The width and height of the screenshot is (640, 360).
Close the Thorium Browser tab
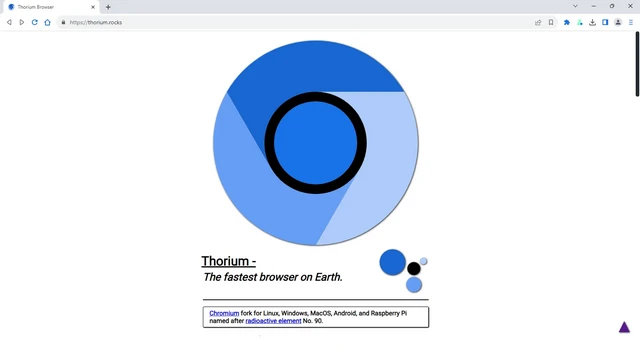pyautogui.click(x=93, y=7)
